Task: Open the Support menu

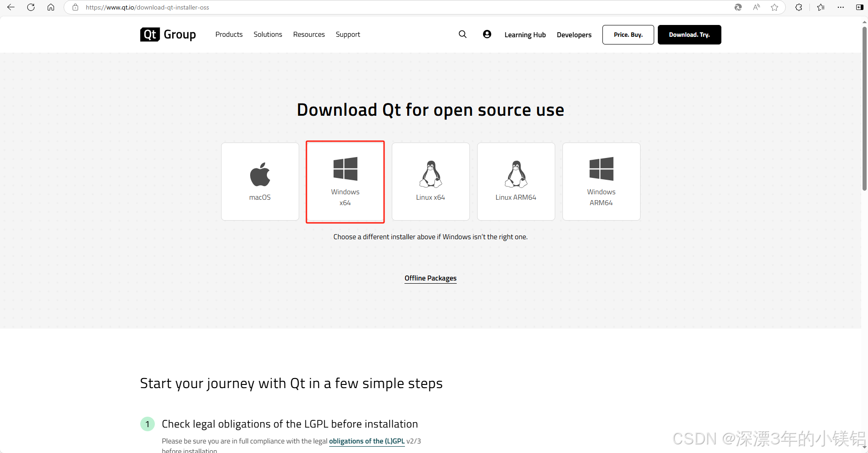Action: (x=348, y=34)
